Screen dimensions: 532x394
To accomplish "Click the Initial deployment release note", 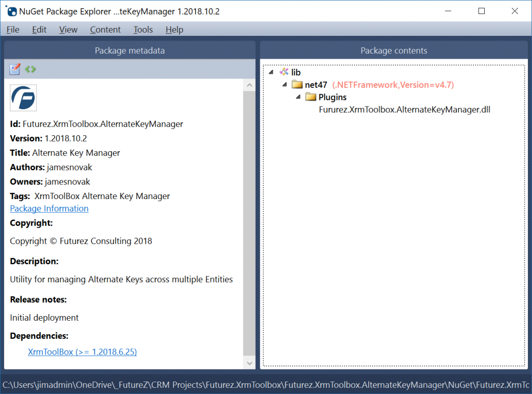I will 44,318.
